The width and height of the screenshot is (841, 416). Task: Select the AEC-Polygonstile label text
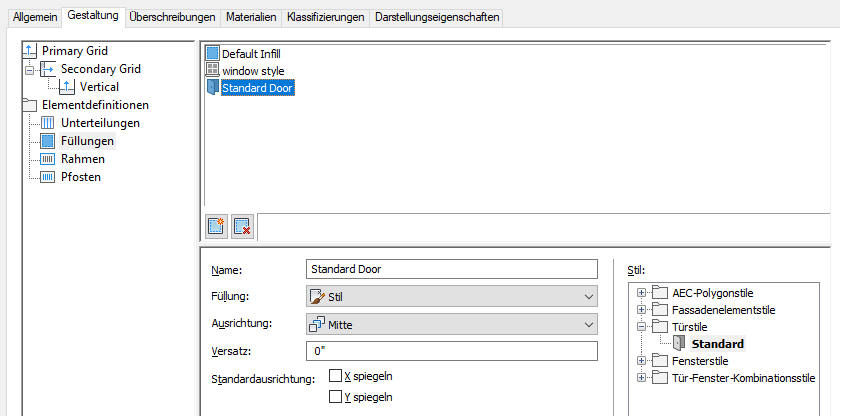click(x=713, y=293)
